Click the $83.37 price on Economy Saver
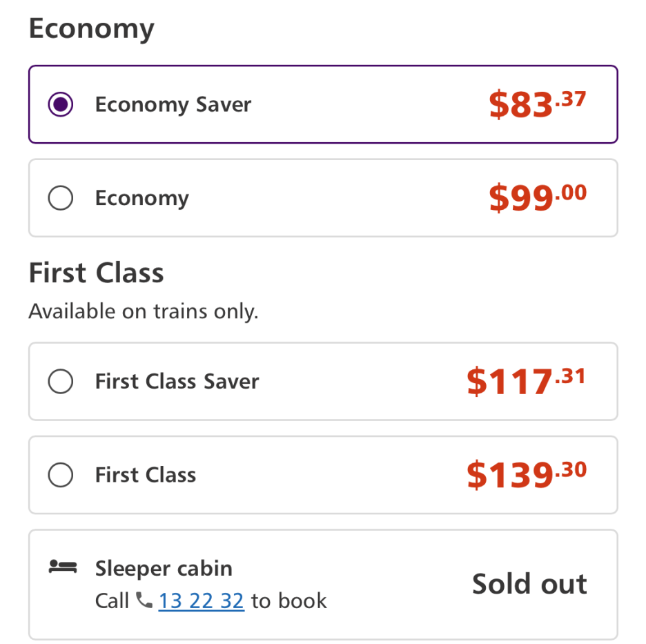Image resolution: width=646 pixels, height=644 pixels. pyautogui.click(x=538, y=104)
